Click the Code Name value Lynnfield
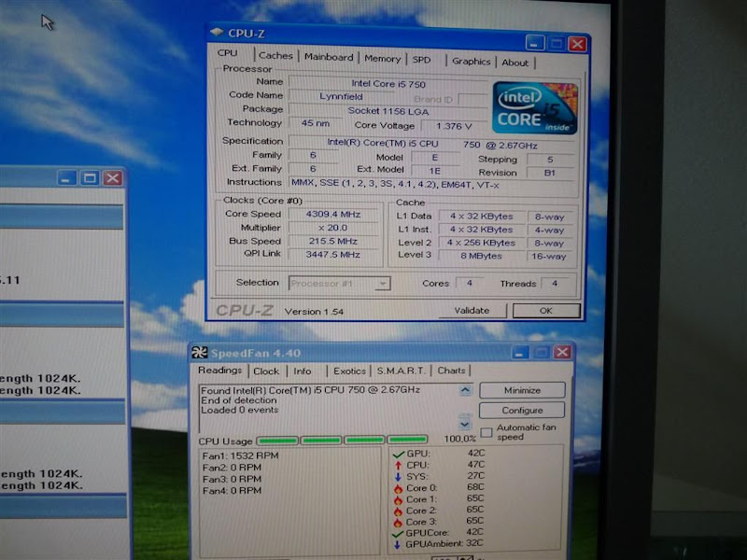Image resolution: width=747 pixels, height=560 pixels. click(x=341, y=96)
